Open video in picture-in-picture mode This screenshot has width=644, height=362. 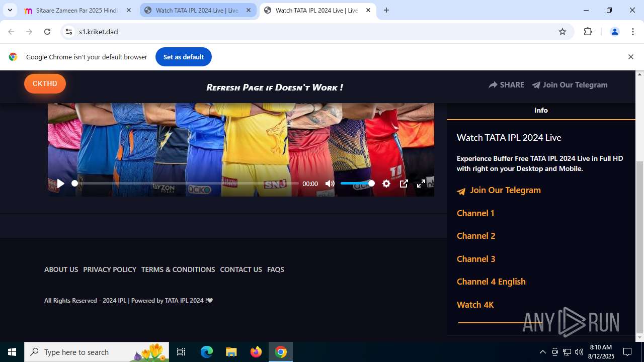coord(404,184)
